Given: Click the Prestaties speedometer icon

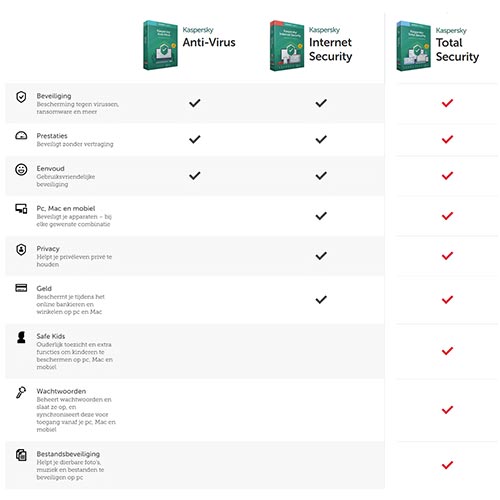Looking at the screenshot, I should pyautogui.click(x=21, y=135).
